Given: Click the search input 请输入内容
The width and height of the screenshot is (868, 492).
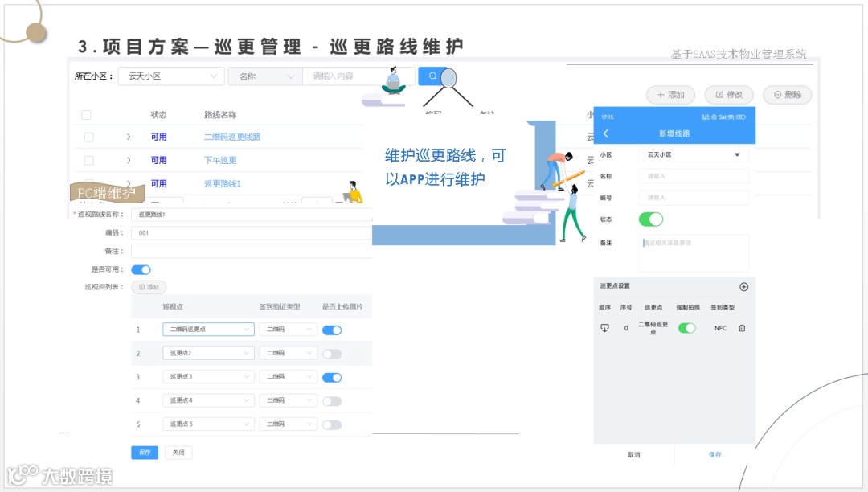Looking at the screenshot, I should tap(358, 76).
